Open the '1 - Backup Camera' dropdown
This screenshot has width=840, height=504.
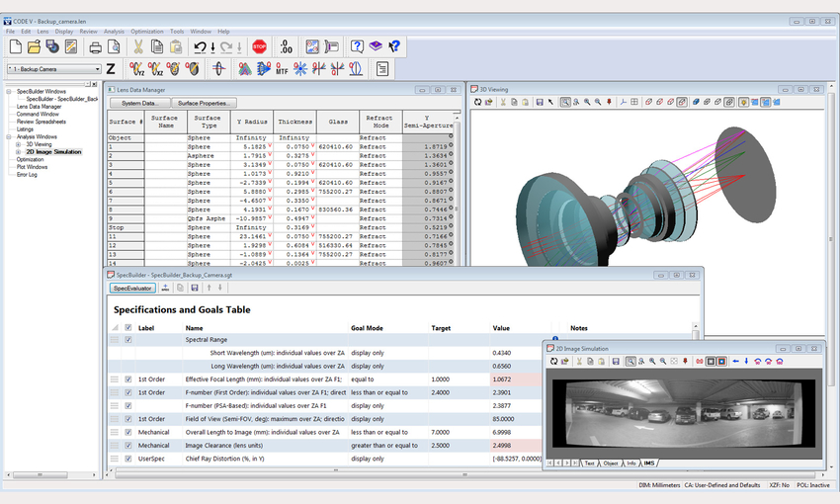pos(97,69)
